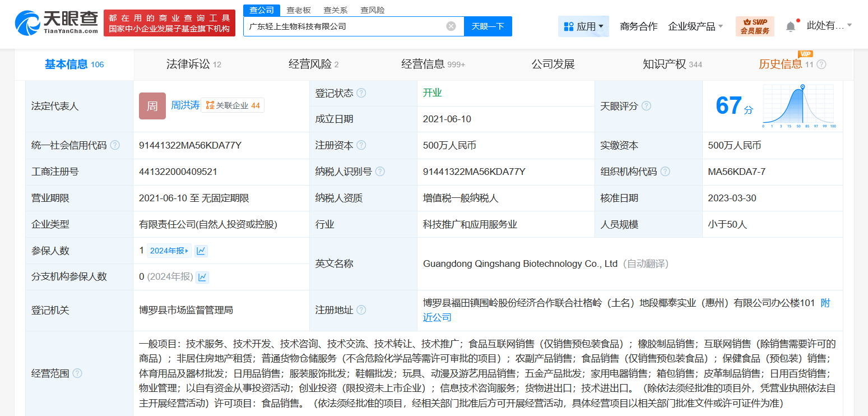The height and width of the screenshot is (416, 868).
Task: Open the 应用 dropdown menu
Action: click(583, 26)
